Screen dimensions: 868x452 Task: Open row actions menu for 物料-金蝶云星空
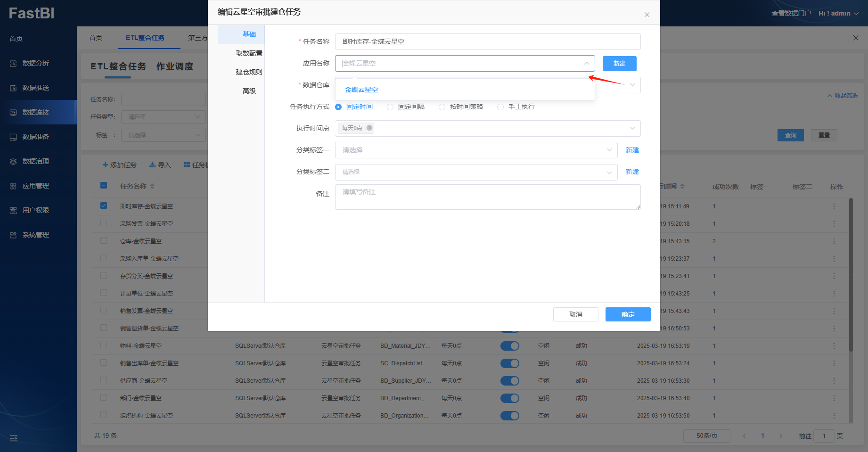(x=834, y=346)
